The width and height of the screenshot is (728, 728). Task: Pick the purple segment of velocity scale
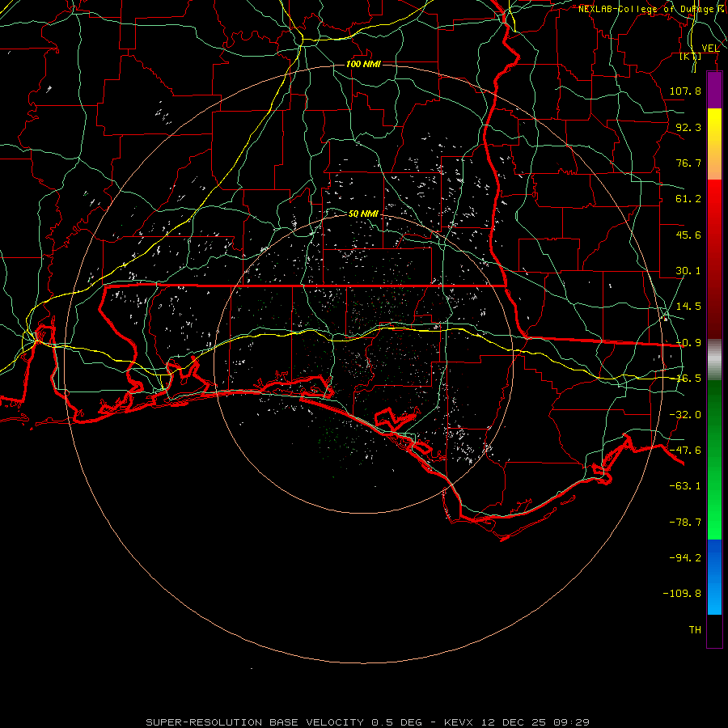[x=714, y=91]
